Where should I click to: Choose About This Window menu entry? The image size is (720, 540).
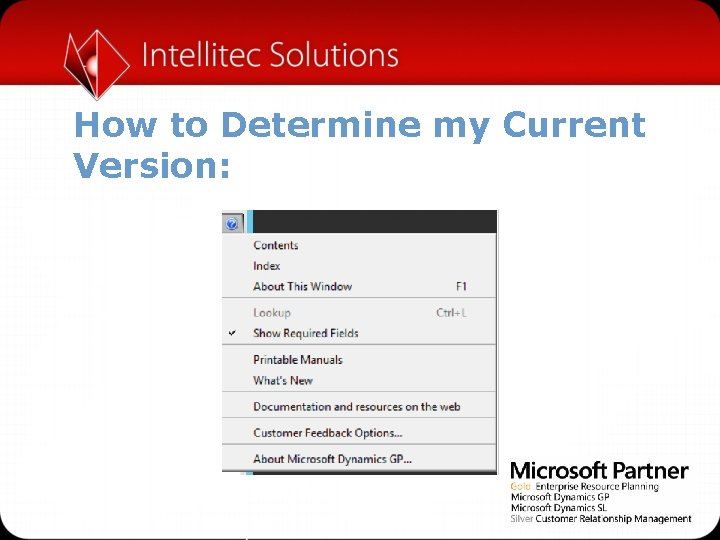359,287
